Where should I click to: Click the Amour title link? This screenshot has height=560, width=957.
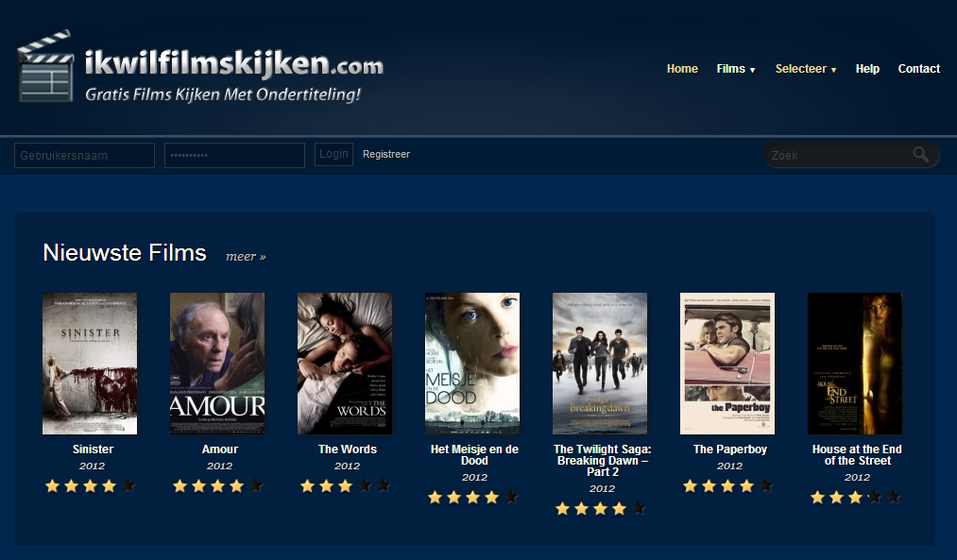(220, 450)
